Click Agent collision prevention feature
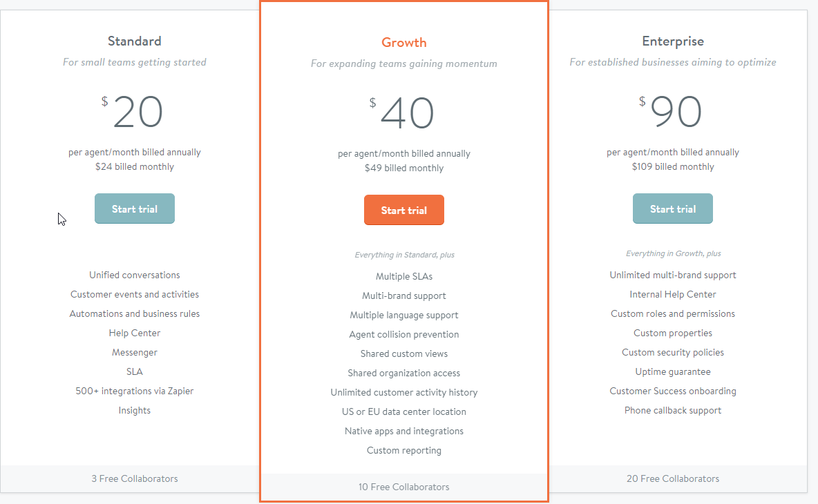818x504 pixels. pos(403,334)
